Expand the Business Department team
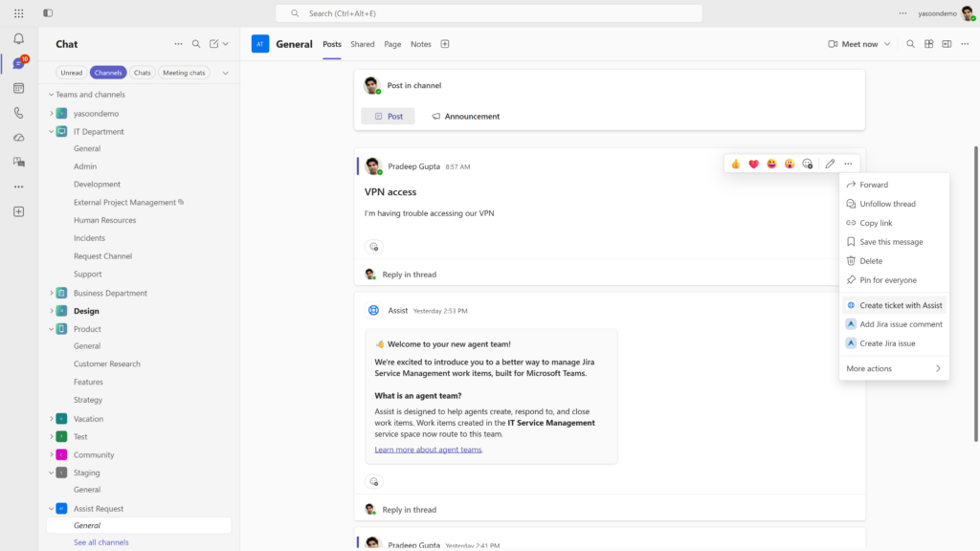This screenshot has height=551, width=980. (52, 293)
